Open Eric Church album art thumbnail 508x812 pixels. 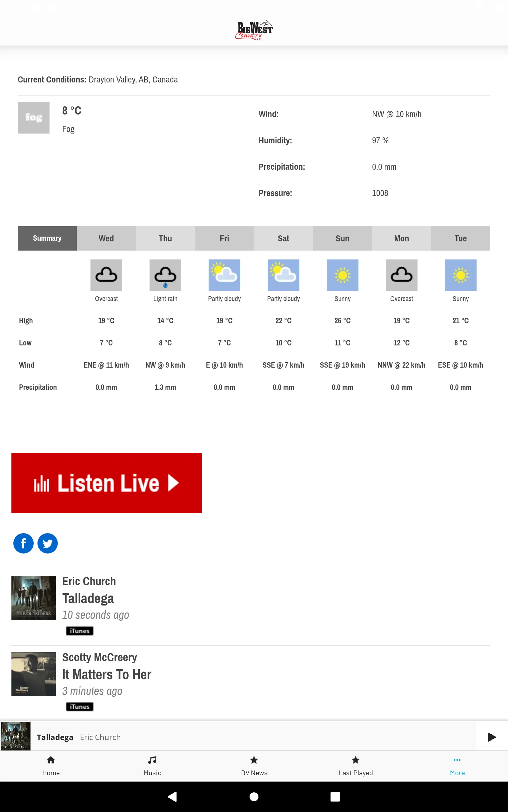tap(34, 598)
